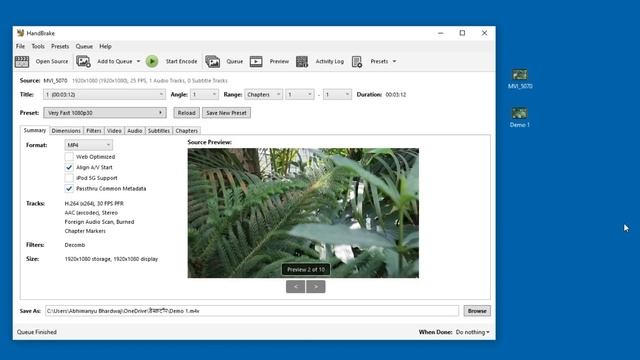Click the Foreign Audio Scan, Burned text

[x=99, y=222]
